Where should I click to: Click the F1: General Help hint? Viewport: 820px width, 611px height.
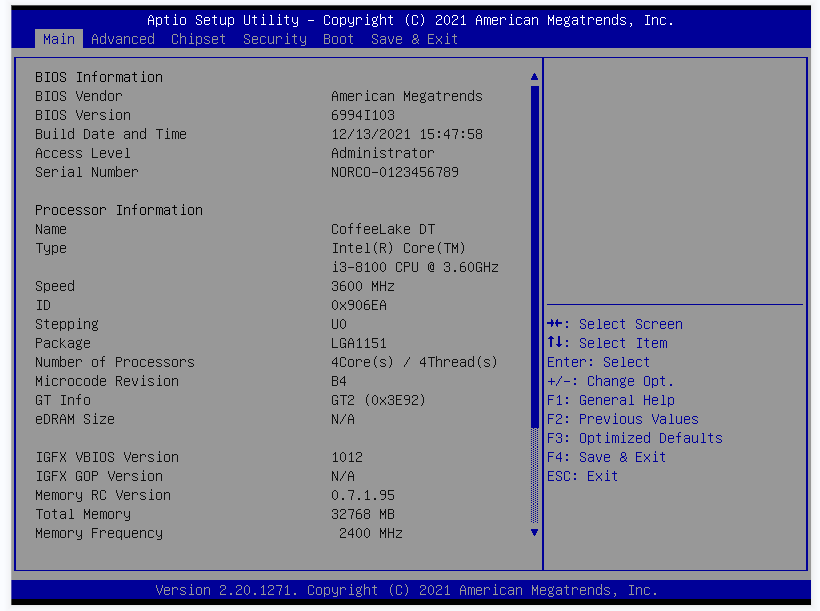click(610, 400)
